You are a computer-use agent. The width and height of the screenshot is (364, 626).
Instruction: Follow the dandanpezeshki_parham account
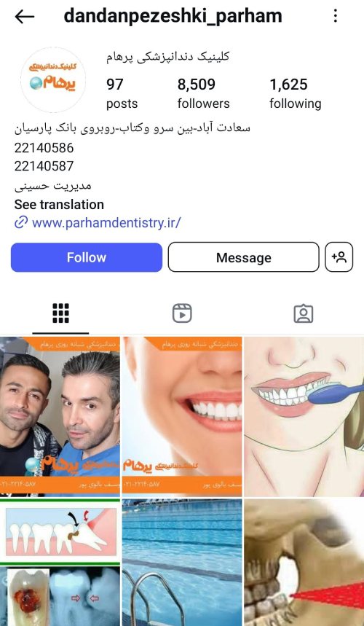click(87, 257)
